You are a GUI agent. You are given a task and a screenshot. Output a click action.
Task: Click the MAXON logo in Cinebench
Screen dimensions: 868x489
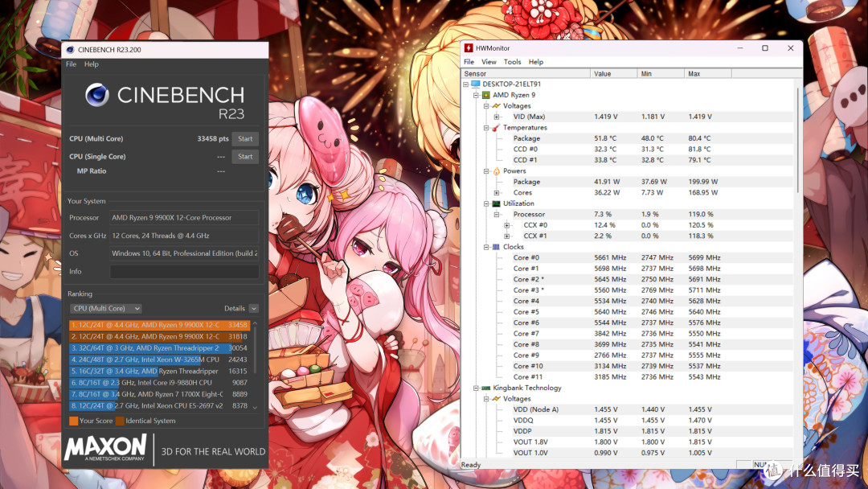[x=105, y=447]
